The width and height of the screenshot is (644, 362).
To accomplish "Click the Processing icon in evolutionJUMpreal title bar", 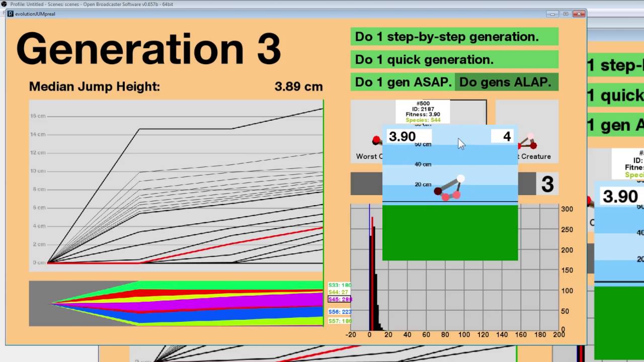I will 10,14.
